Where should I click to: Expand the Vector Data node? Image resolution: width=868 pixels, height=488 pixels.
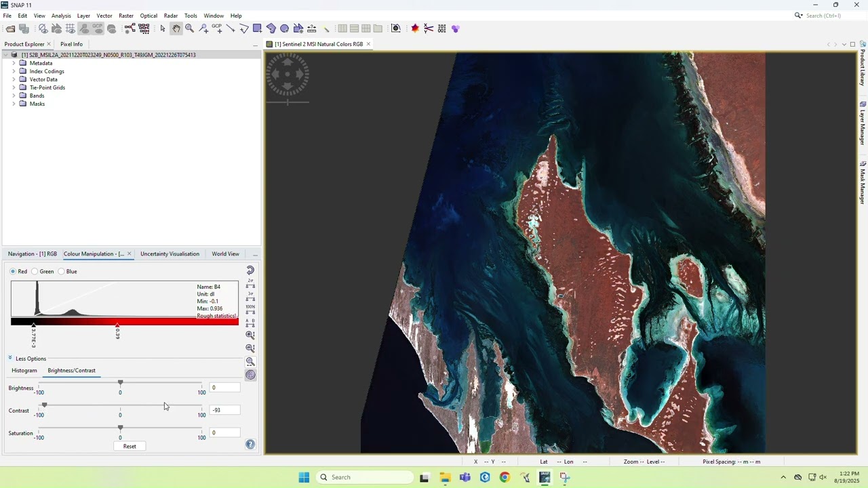pyautogui.click(x=14, y=79)
